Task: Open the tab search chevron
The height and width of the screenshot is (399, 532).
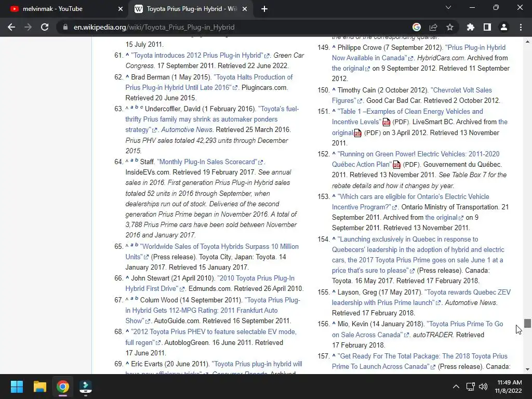Action: pos(448,7)
